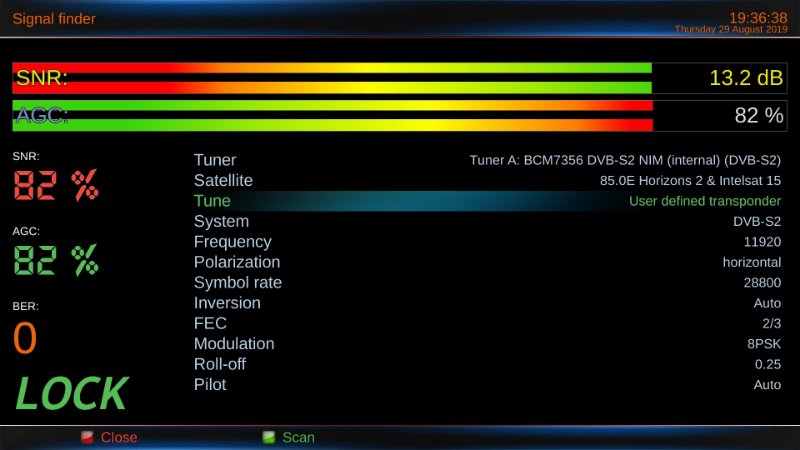This screenshot has height=450, width=800.
Task: Edit the Symbol rate value 28800
Action: tap(762, 283)
